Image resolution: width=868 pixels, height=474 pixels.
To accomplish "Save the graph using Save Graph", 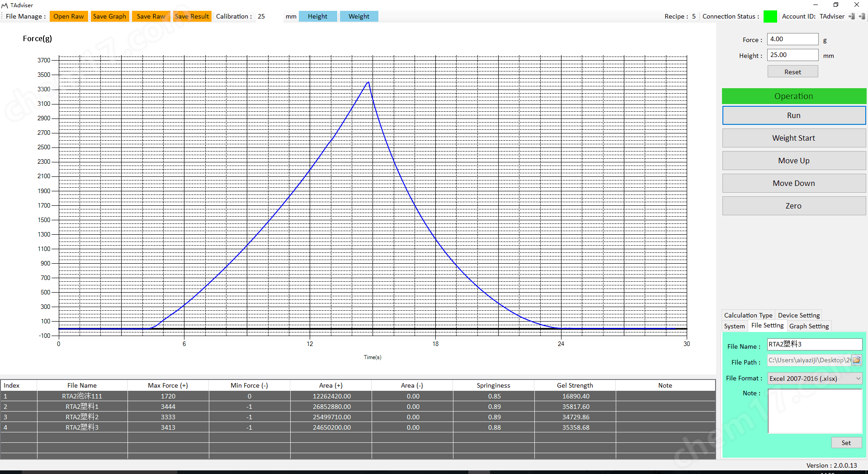I will 109,16.
